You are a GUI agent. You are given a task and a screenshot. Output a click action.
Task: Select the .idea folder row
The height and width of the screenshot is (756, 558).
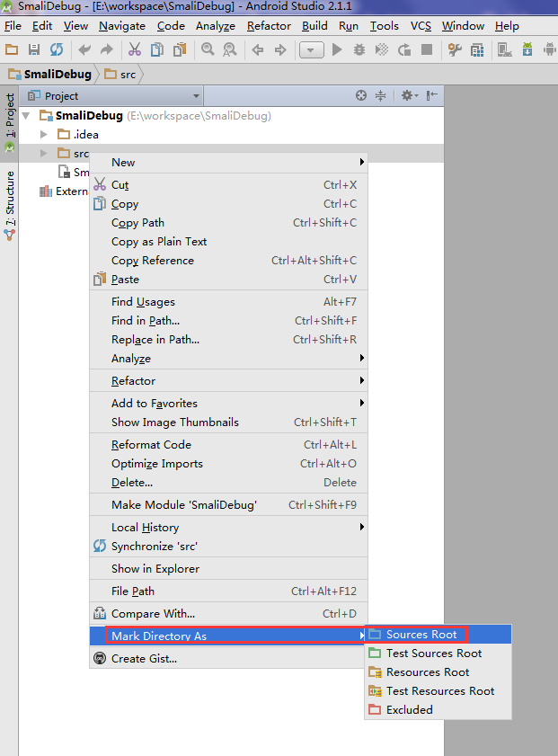click(231, 135)
